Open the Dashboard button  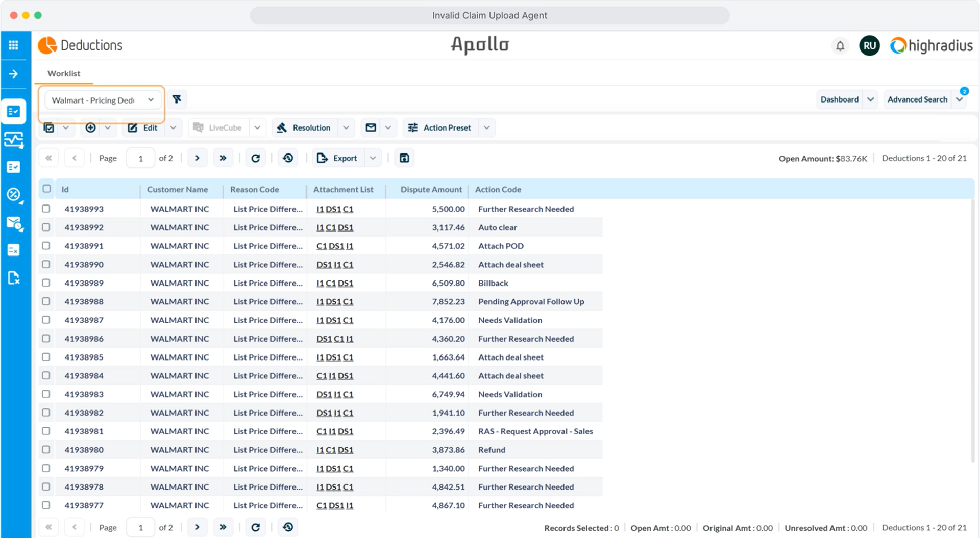coord(839,99)
